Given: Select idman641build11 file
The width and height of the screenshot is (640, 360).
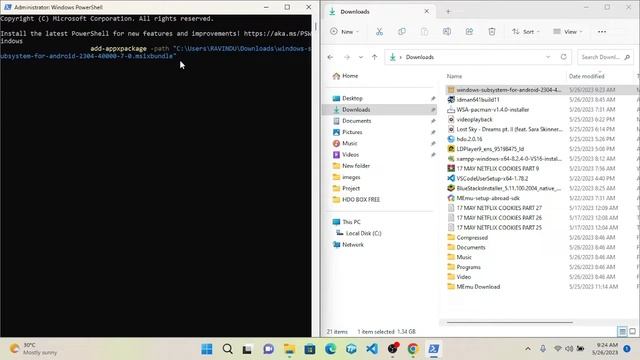Looking at the screenshot, I should 478,100.
